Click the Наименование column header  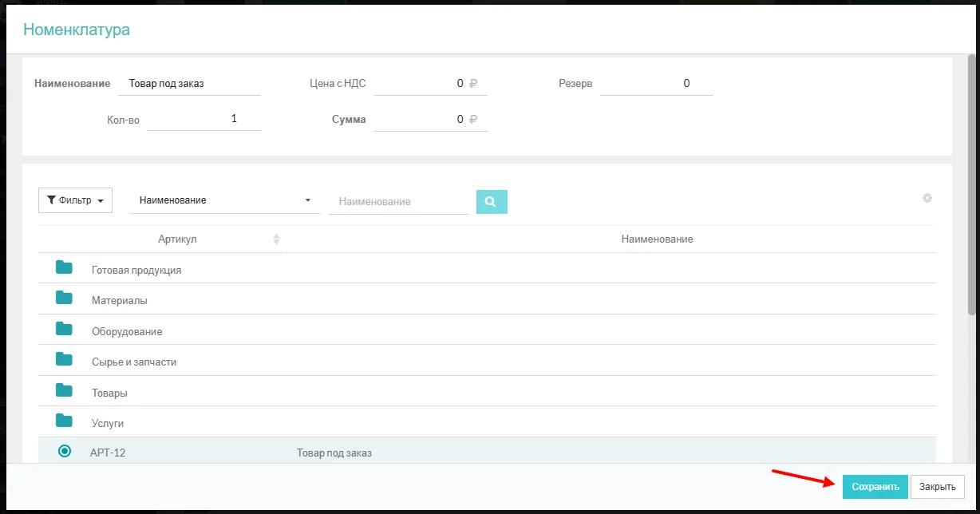click(x=656, y=239)
